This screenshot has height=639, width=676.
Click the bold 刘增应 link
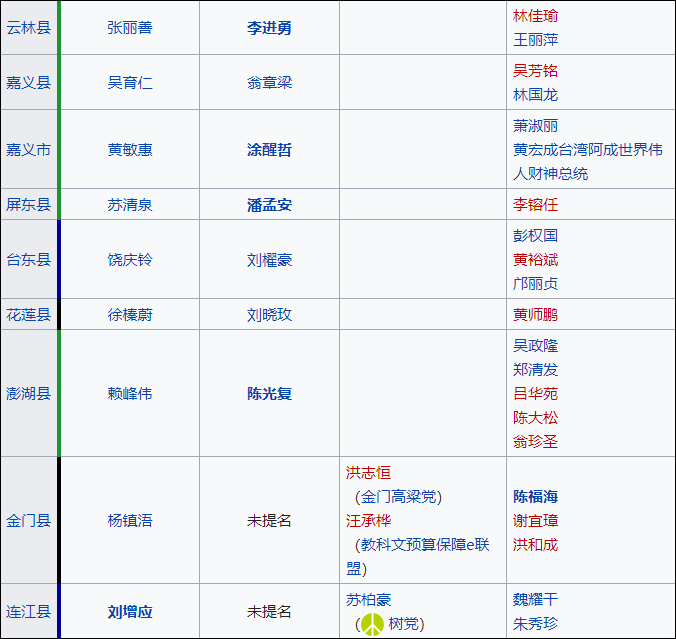130,611
